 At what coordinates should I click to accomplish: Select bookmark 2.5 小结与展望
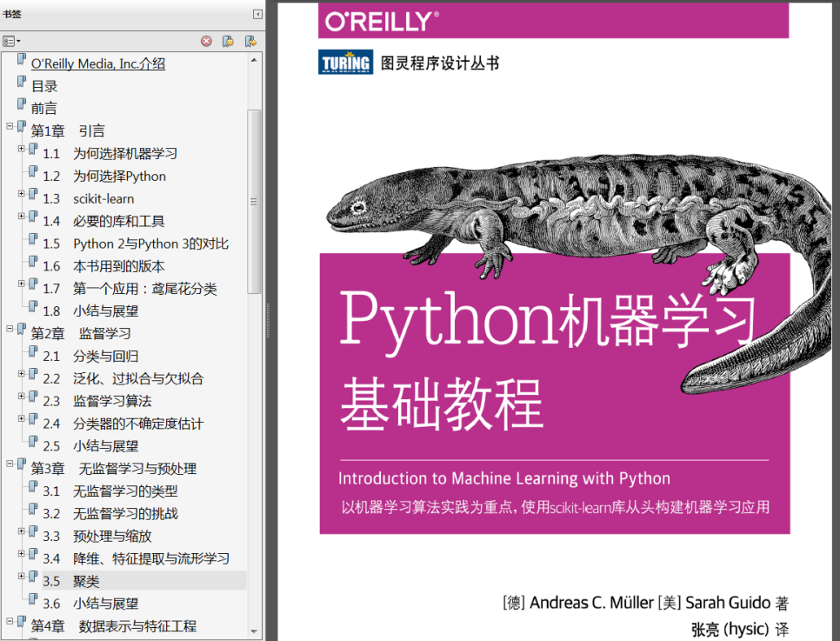[x=90, y=446]
